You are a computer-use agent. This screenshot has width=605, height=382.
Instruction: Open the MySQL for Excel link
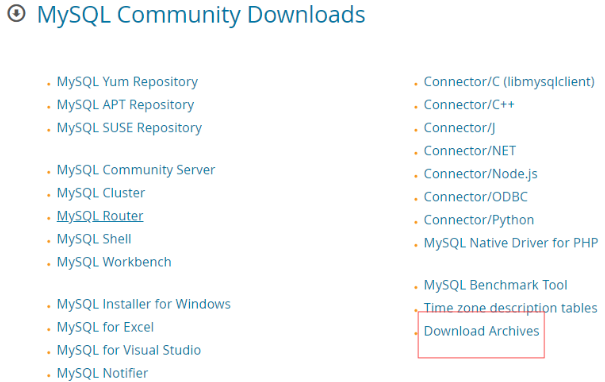[105, 327]
